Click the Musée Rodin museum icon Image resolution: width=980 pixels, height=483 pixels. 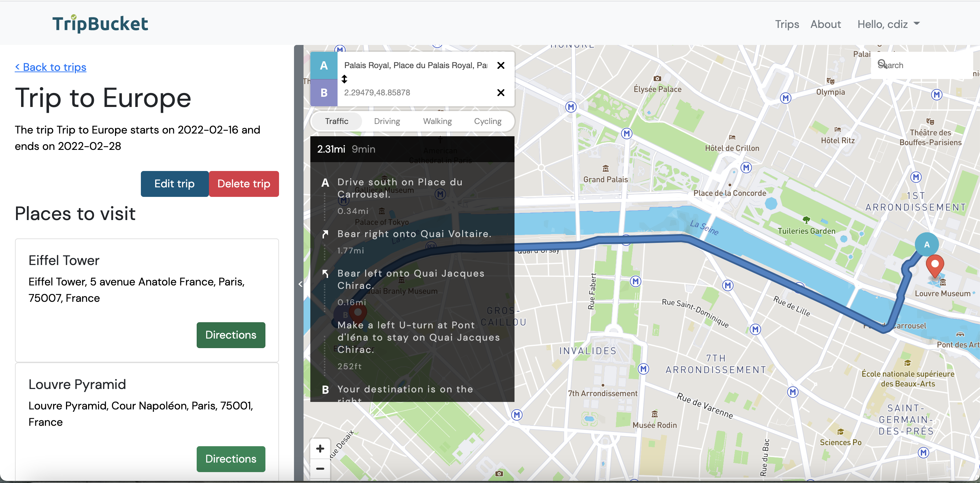coord(654,414)
